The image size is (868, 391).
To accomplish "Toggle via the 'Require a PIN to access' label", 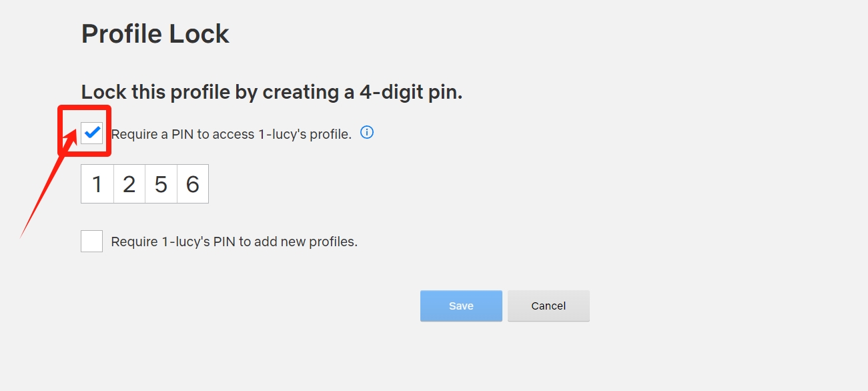I will pyautogui.click(x=232, y=134).
